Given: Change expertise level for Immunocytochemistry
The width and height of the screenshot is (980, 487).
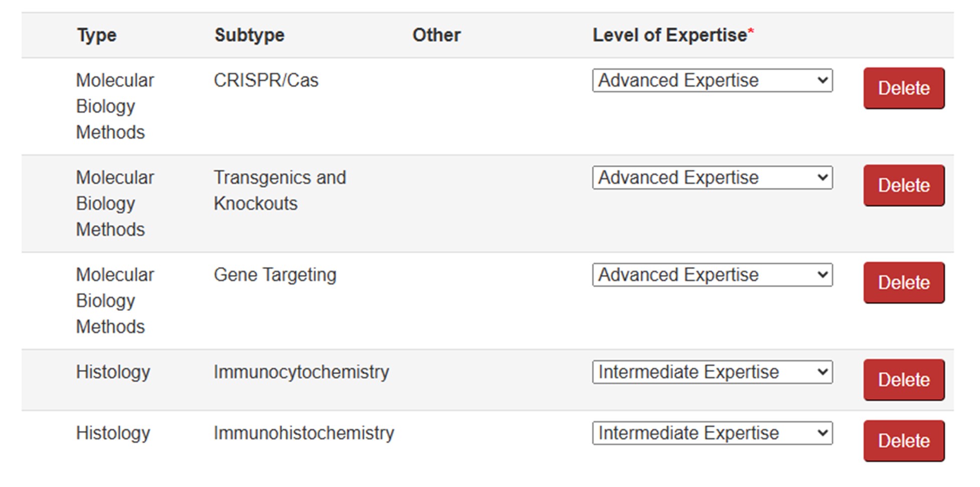Looking at the screenshot, I should [712, 372].
